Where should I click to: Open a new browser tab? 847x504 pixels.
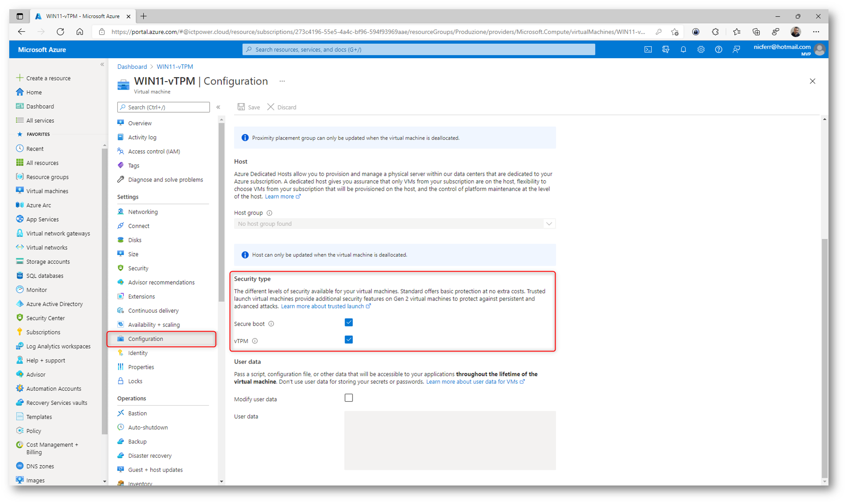[144, 16]
